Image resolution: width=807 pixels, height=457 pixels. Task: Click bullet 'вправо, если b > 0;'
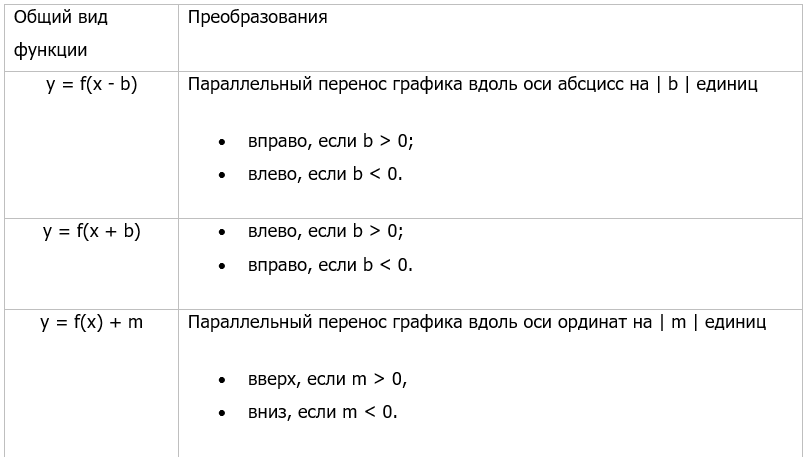[330, 141]
